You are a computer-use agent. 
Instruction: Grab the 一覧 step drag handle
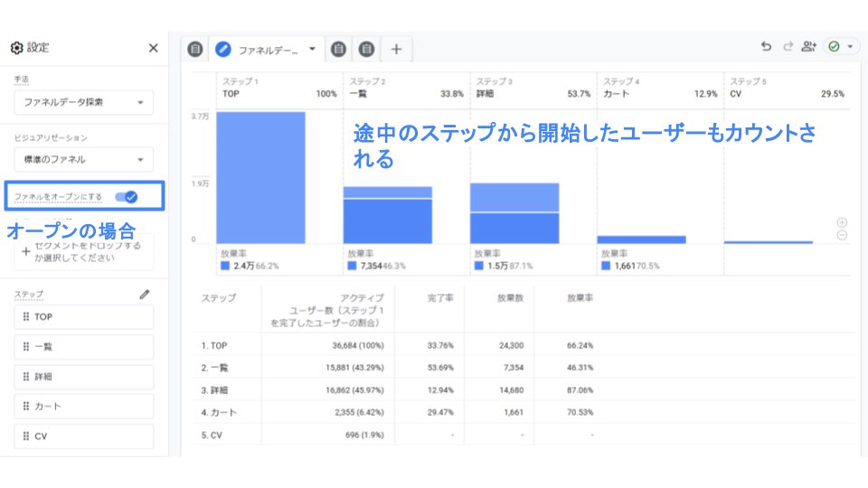25,346
